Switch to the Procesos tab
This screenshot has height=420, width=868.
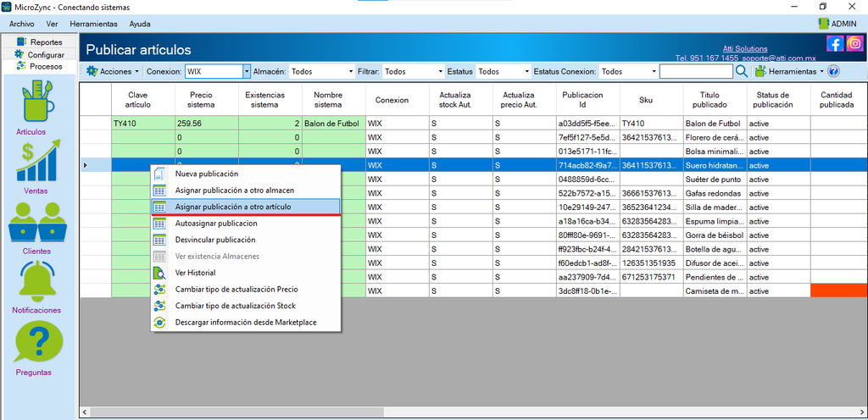coord(39,66)
